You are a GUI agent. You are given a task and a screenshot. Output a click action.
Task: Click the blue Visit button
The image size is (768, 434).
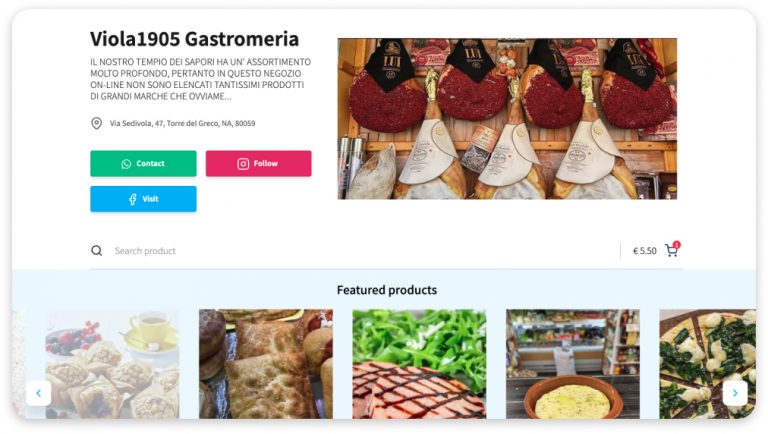(x=143, y=199)
